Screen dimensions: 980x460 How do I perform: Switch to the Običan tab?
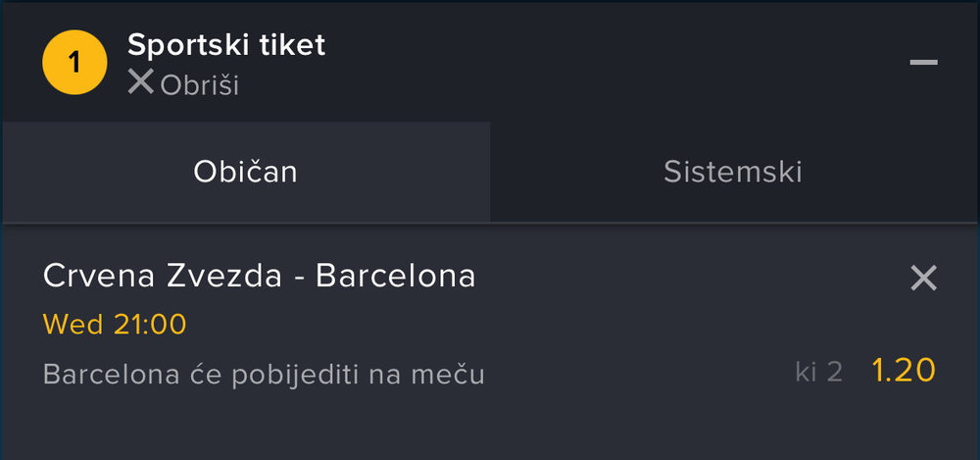(x=245, y=172)
